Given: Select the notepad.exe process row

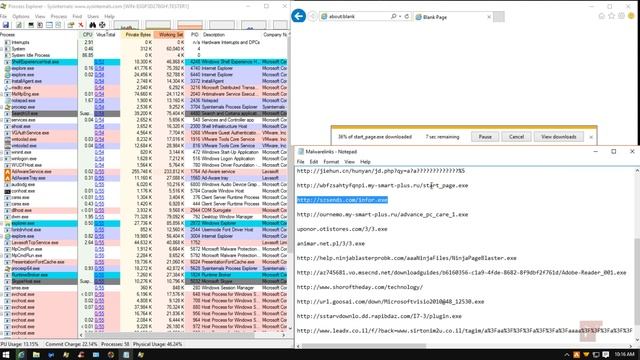Looking at the screenshot, I should click(143, 100).
